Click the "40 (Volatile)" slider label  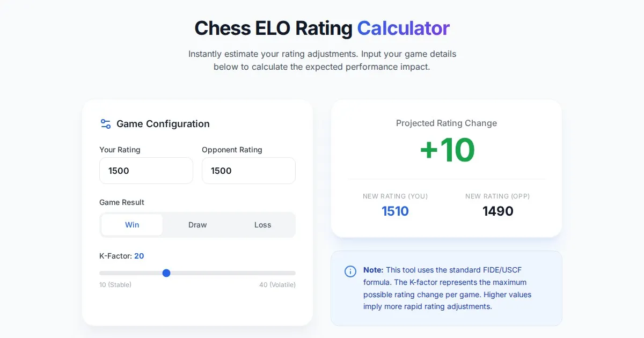point(277,285)
